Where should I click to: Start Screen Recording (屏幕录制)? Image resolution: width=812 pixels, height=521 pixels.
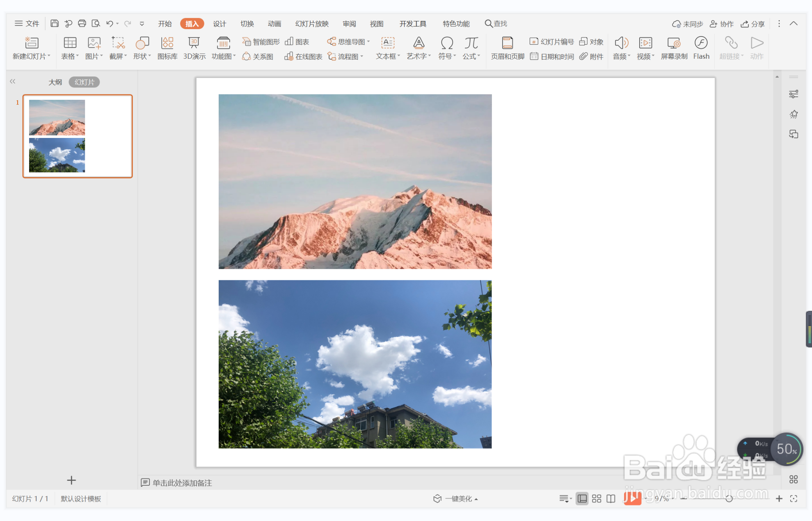tap(674, 48)
